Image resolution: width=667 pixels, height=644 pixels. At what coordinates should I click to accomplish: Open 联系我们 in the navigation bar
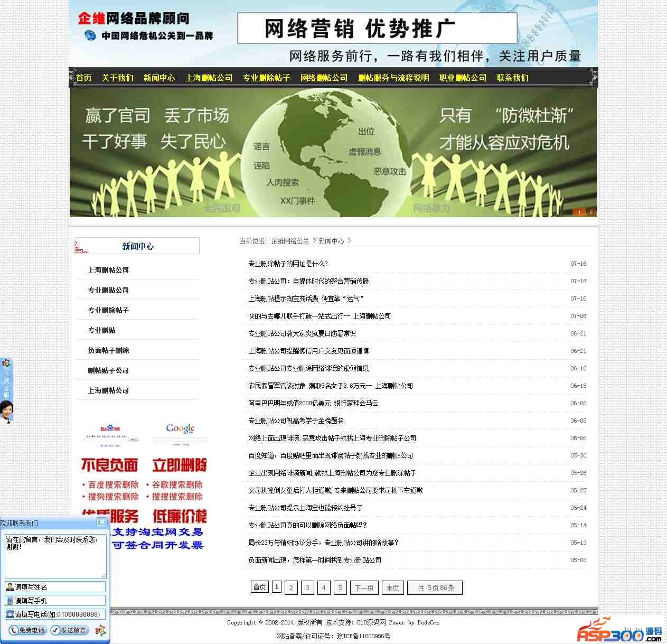512,78
